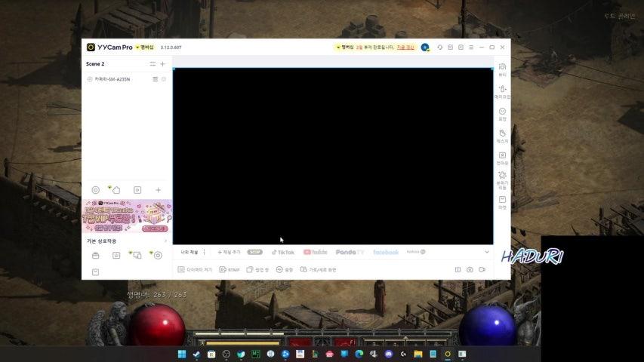Open the chat bubble interaction icon
Viewport: 644px width, 362px height.
[x=116, y=256]
